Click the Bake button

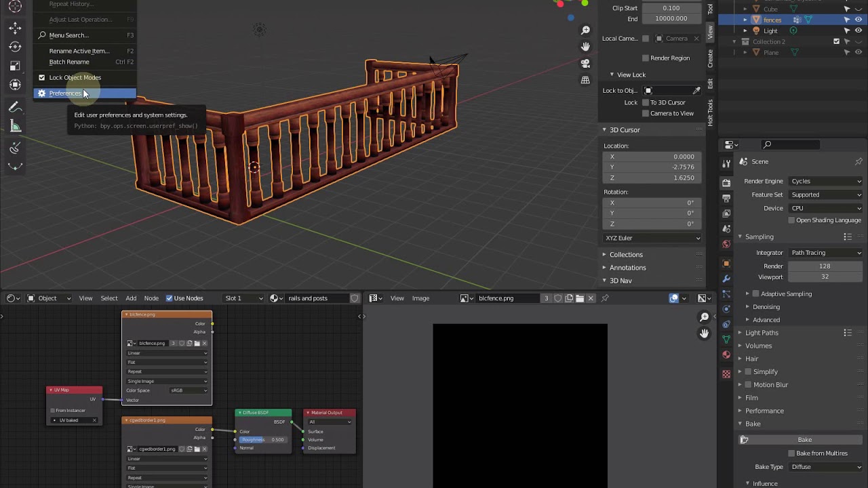(x=805, y=440)
